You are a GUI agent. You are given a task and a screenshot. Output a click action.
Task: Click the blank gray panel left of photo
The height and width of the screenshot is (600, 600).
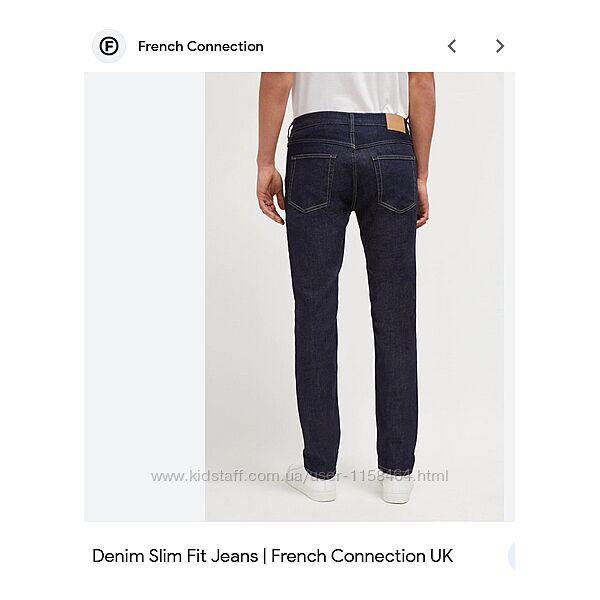145,297
